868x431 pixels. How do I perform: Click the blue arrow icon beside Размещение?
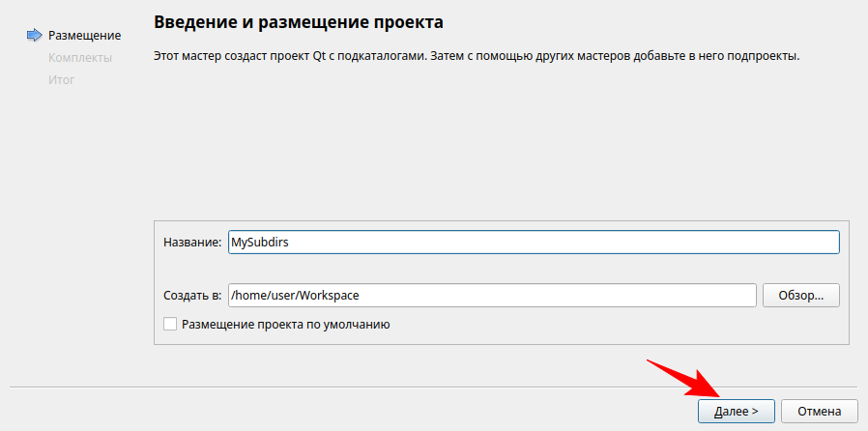click(x=34, y=36)
